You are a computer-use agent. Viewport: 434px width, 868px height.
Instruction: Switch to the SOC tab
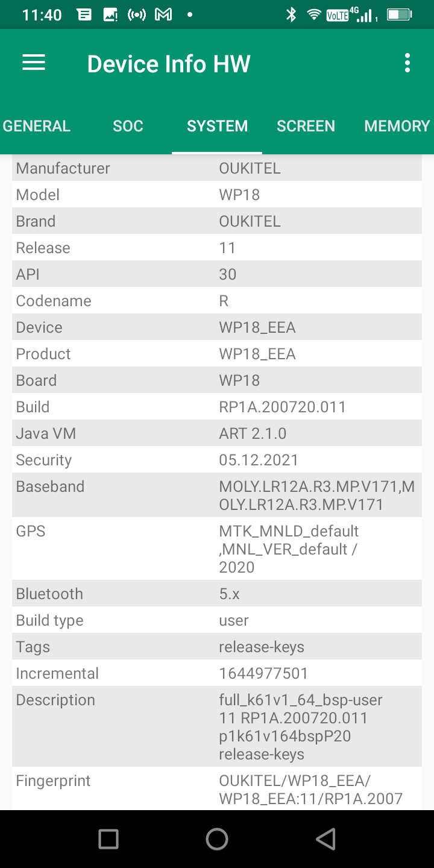pyautogui.click(x=128, y=126)
